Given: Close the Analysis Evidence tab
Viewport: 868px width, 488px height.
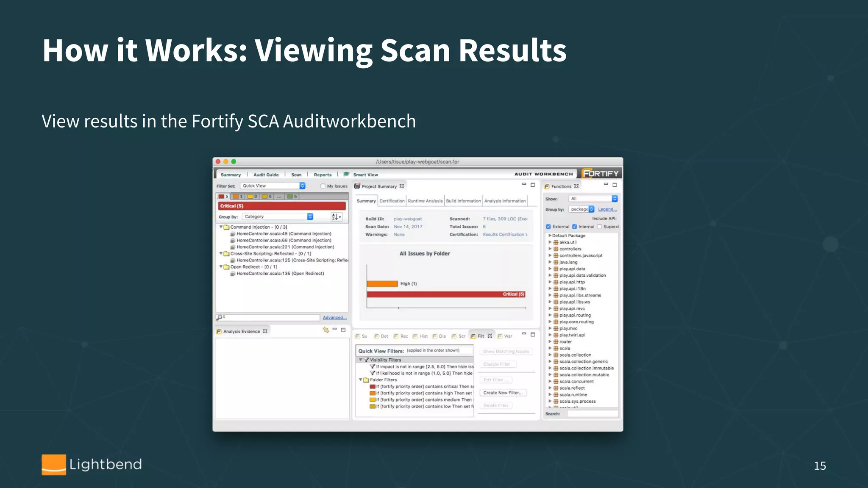Looking at the screenshot, I should click(265, 331).
